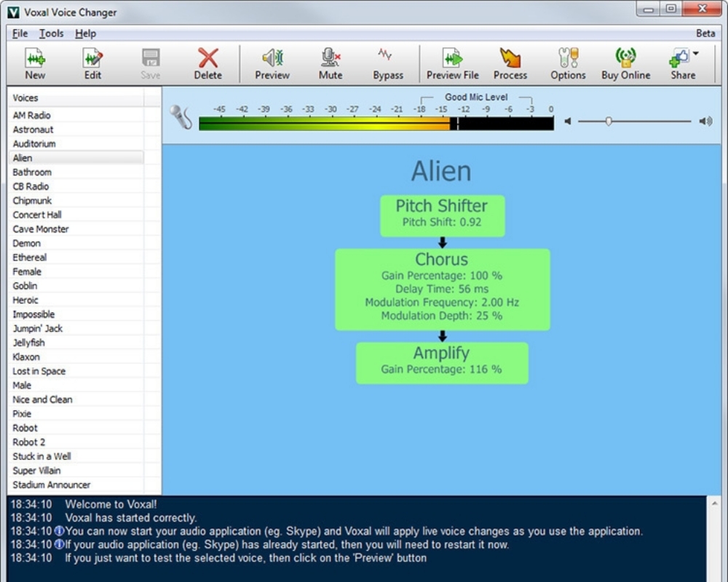The height and width of the screenshot is (582, 728).
Task: Edit the selected voice
Action: coord(92,64)
